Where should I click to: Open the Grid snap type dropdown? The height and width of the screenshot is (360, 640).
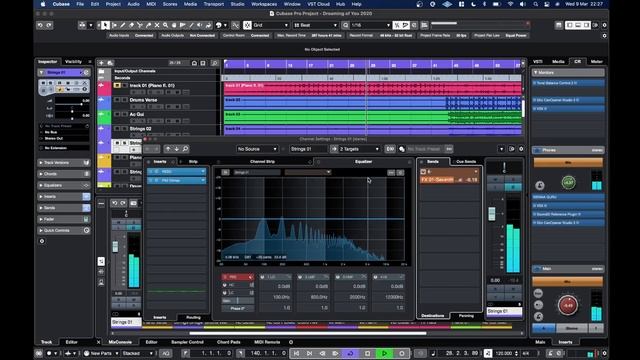(x=271, y=25)
